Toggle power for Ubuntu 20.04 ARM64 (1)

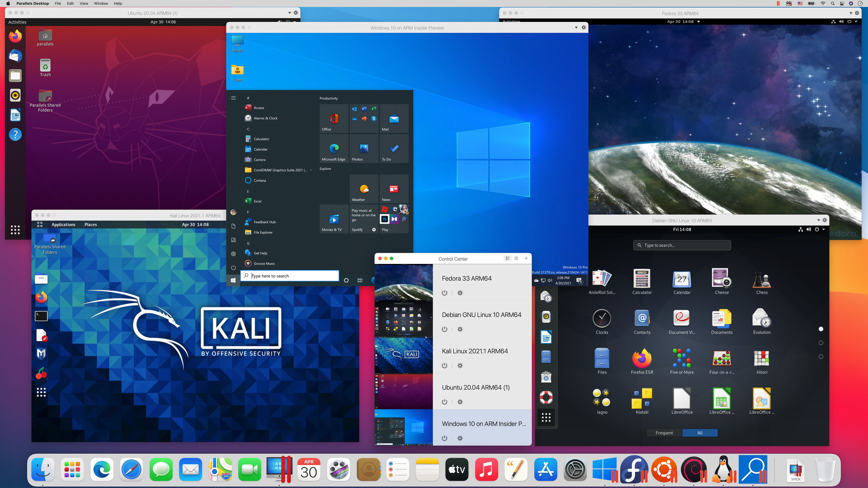(x=444, y=402)
